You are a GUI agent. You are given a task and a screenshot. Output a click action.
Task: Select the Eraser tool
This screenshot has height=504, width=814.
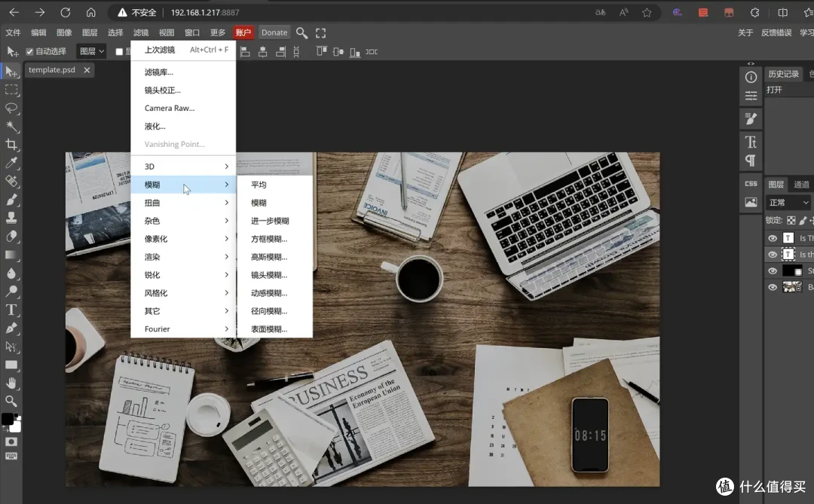point(11,236)
